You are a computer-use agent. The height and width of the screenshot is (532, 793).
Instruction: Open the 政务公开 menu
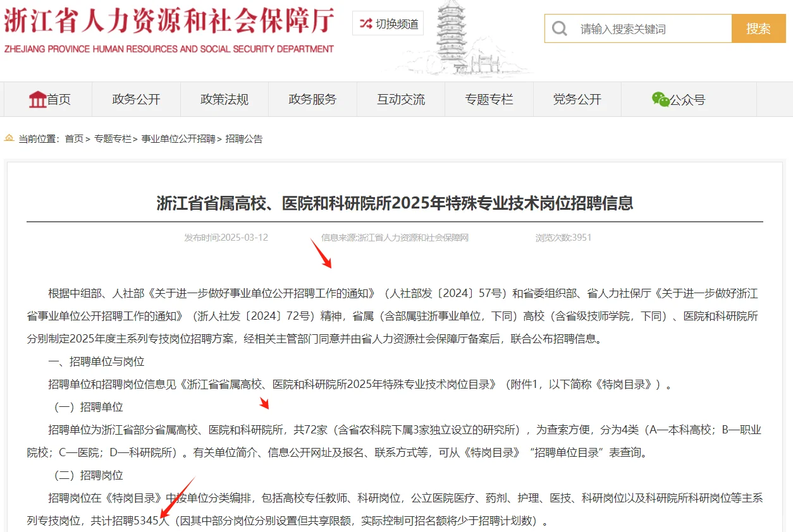pos(137,99)
